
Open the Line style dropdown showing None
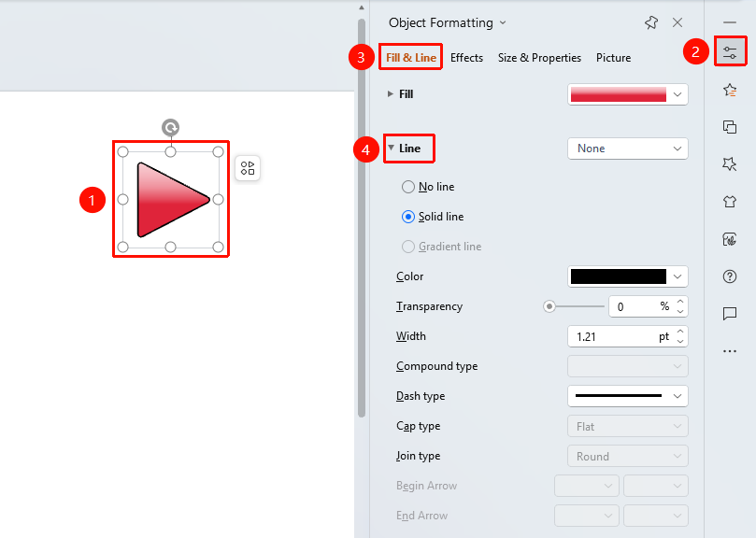628,149
